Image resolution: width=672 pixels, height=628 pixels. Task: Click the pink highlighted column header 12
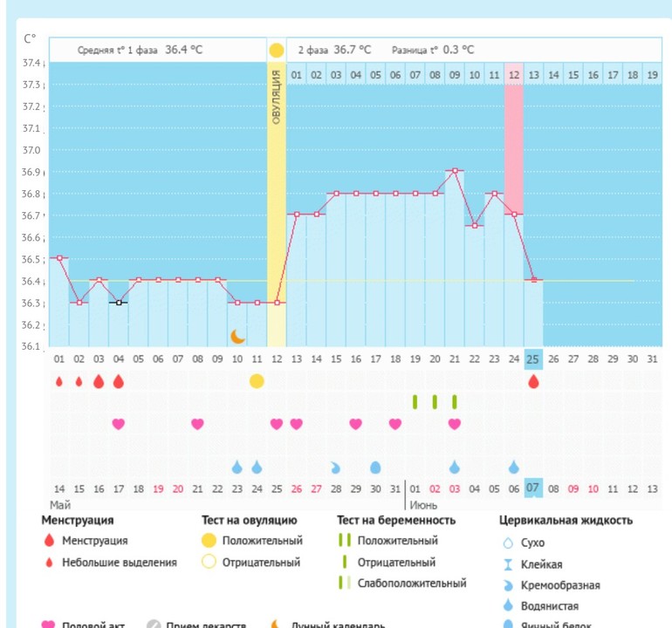514,75
